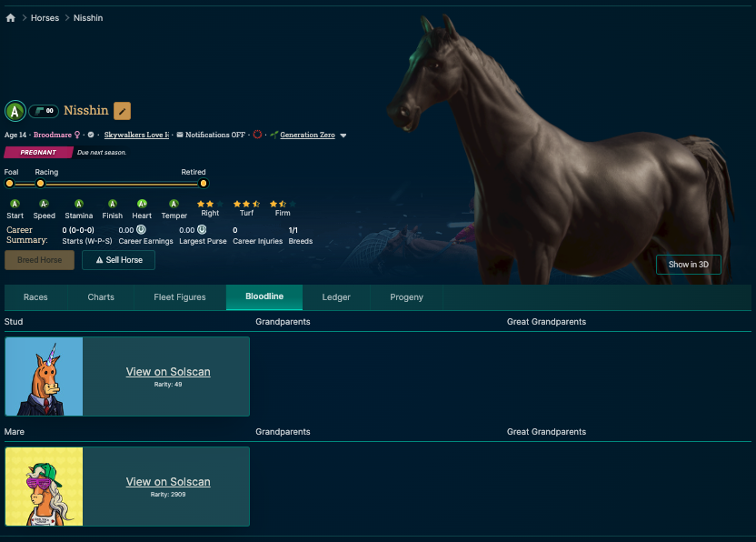The image size is (756, 542).
Task: Switch to the Races tab
Action: [35, 297]
